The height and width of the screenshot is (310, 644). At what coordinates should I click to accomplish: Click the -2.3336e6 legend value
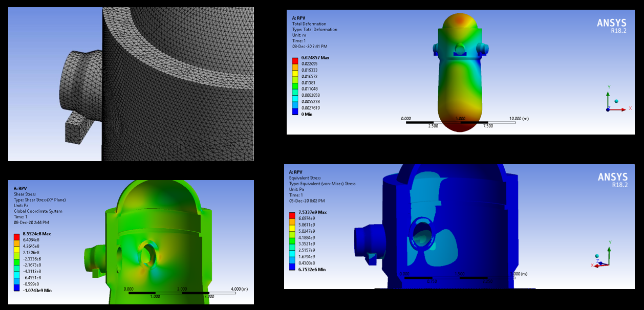31,259
